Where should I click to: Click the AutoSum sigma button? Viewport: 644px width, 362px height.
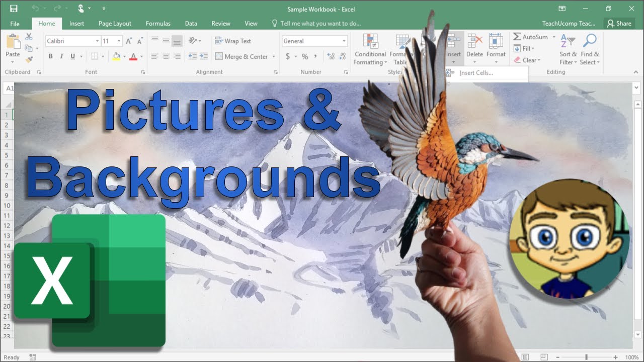(x=530, y=37)
